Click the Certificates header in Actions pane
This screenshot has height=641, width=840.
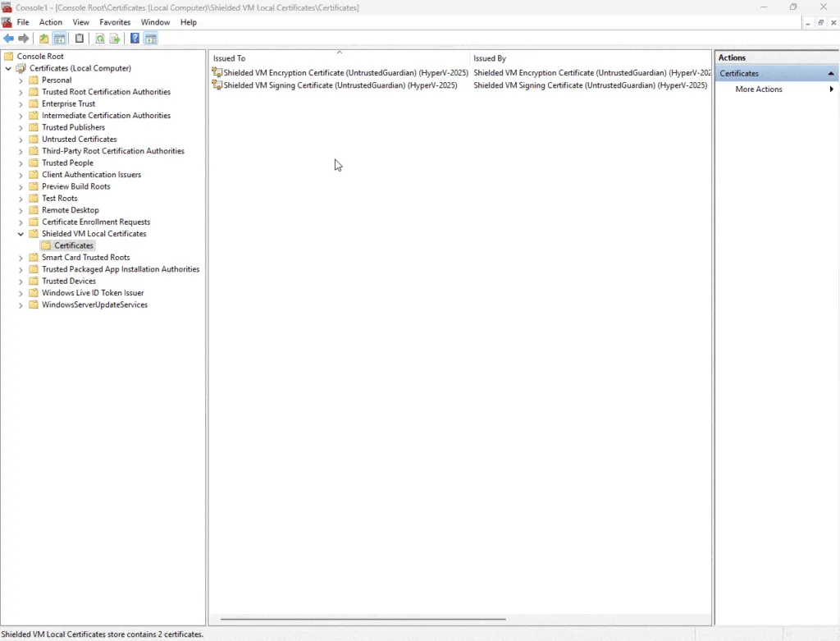[740, 73]
